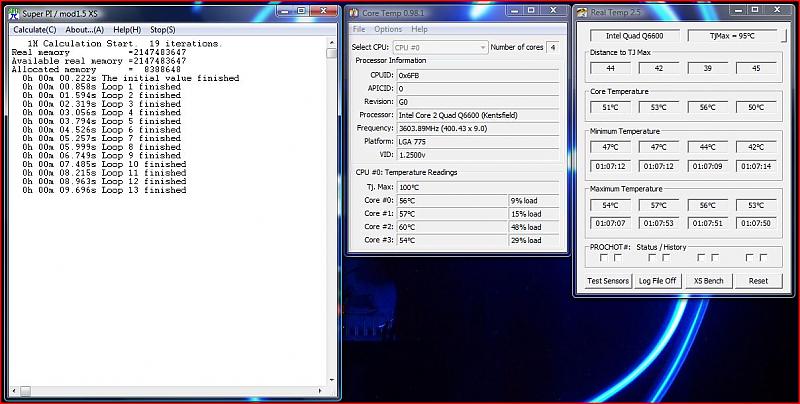Screen dimensions: 800x404
Task: Click the Tj. Max value 100°C
Action: 478,188
